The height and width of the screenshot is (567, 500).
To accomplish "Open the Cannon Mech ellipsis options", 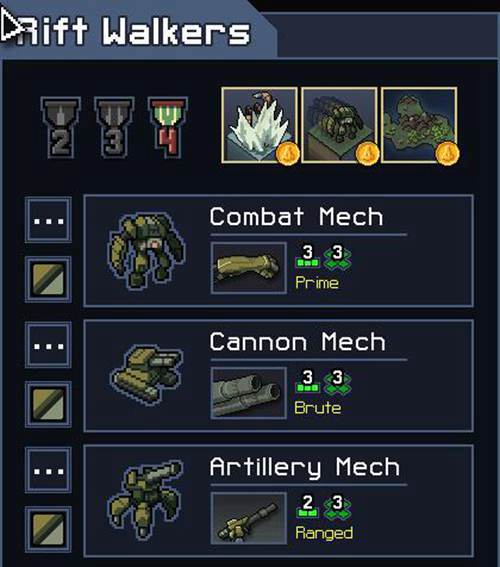I will [48, 345].
